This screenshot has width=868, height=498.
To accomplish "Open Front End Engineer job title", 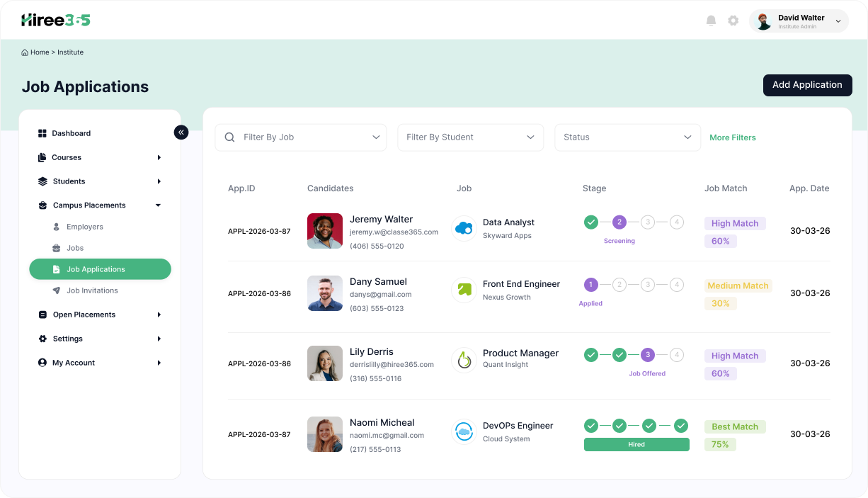I will pyautogui.click(x=521, y=284).
